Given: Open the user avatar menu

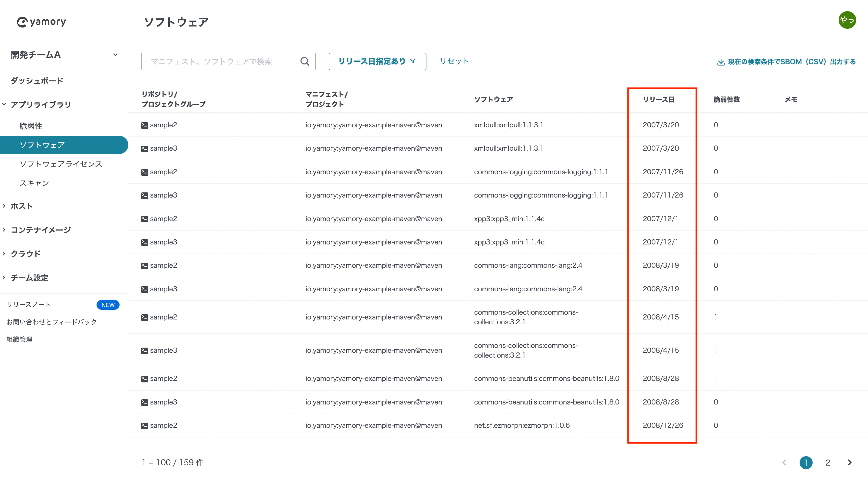Looking at the screenshot, I should point(847,20).
